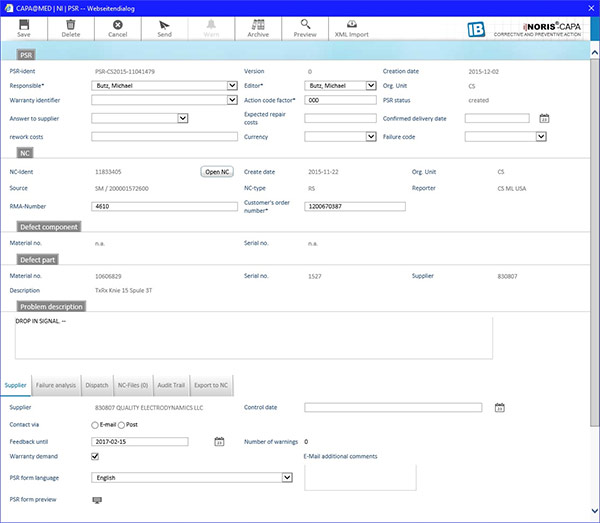Image resolution: width=600 pixels, height=523 pixels.
Task: Open the Dispatch tab
Action: click(x=97, y=385)
